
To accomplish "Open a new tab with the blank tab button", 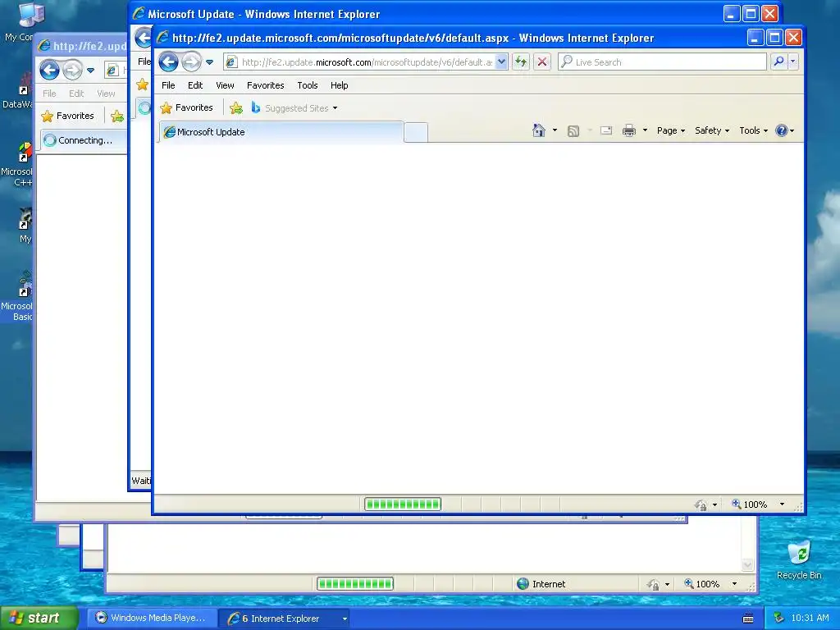I will (416, 132).
